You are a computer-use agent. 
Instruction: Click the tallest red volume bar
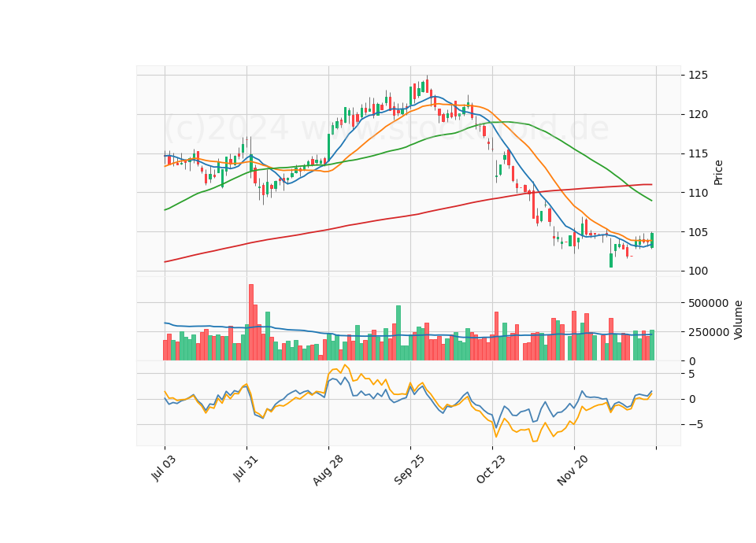pyautogui.click(x=250, y=323)
